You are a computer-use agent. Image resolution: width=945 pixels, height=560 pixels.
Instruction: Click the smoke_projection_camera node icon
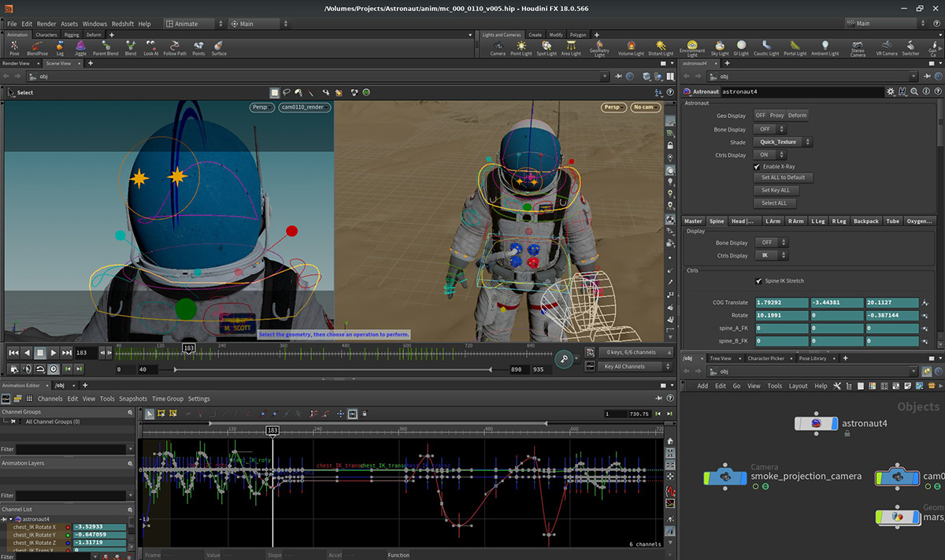click(725, 477)
